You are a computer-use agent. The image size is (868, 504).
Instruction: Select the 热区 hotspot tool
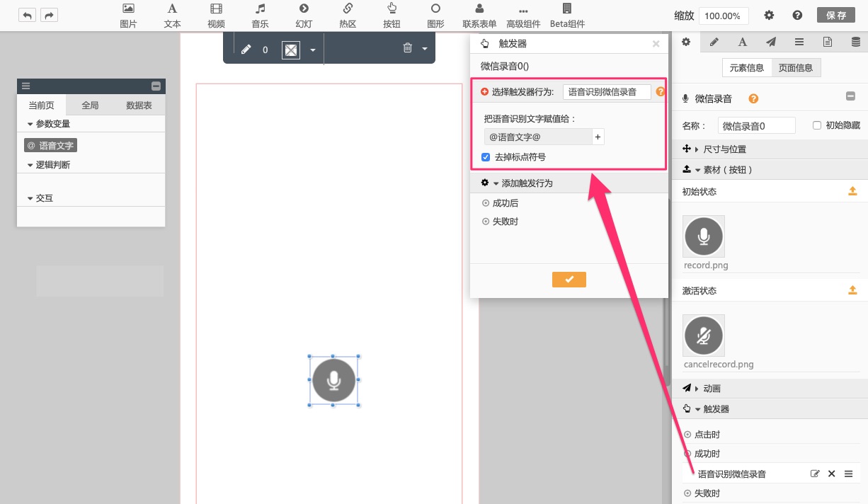(348, 16)
